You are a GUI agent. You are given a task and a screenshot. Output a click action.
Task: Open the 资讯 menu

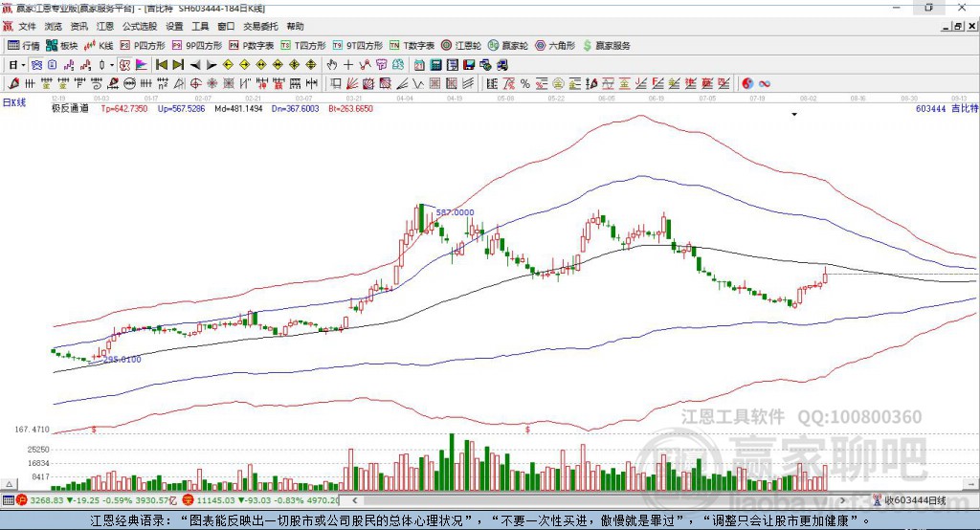click(78, 26)
